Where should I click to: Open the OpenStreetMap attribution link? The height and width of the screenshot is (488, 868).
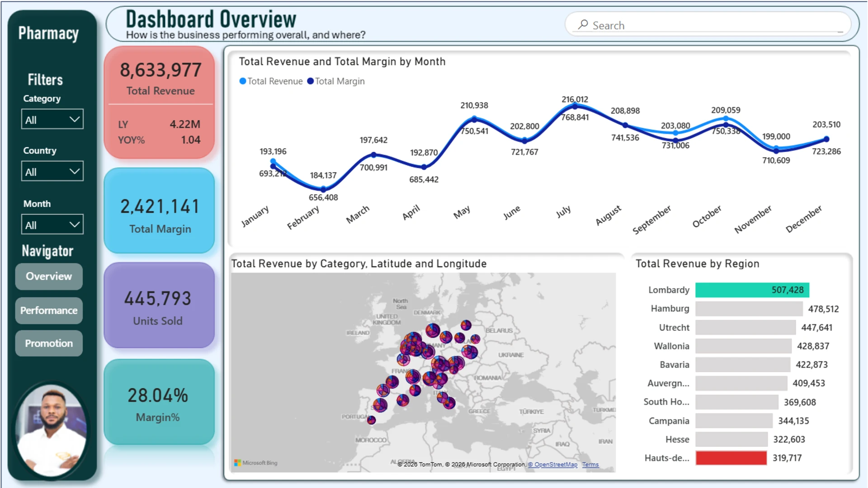552,465
